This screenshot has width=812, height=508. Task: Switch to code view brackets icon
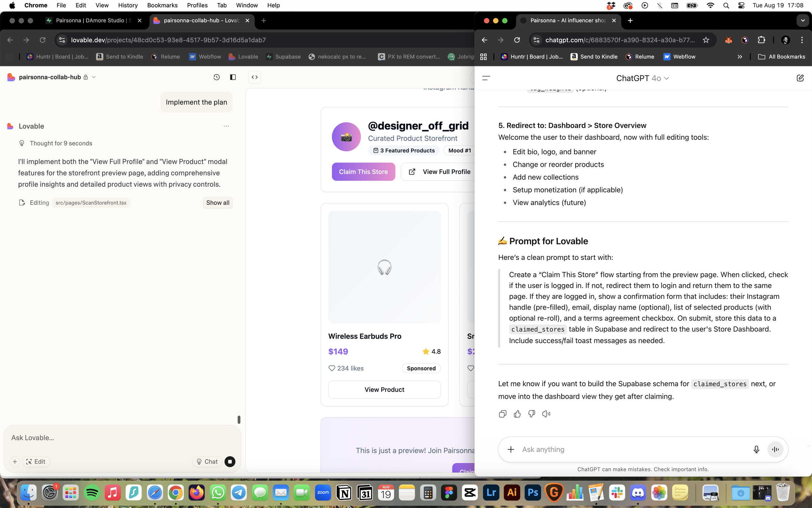click(255, 77)
